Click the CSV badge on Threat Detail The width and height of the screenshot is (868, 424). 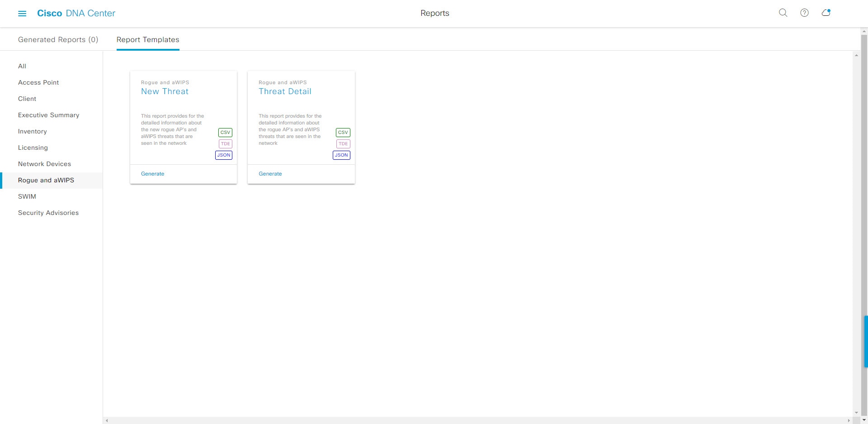[x=343, y=133]
